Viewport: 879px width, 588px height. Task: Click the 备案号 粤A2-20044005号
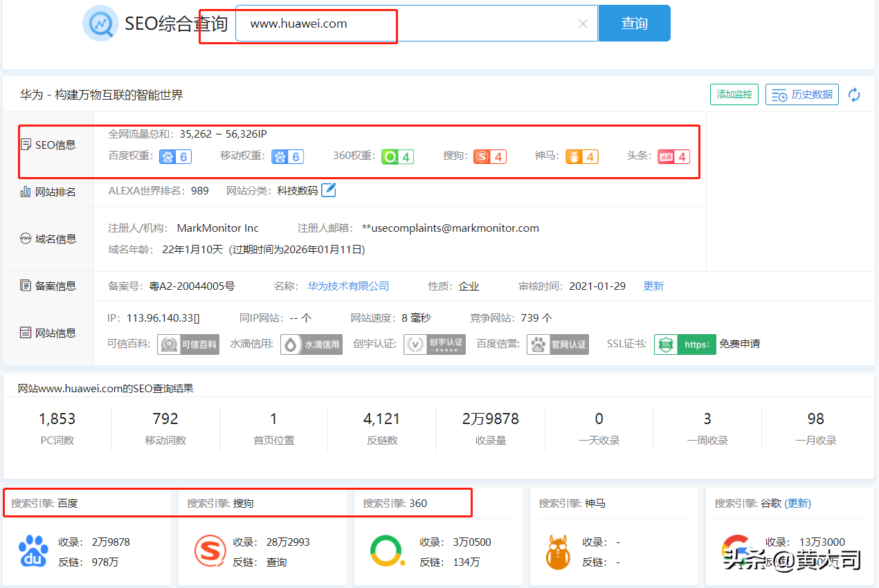[192, 286]
